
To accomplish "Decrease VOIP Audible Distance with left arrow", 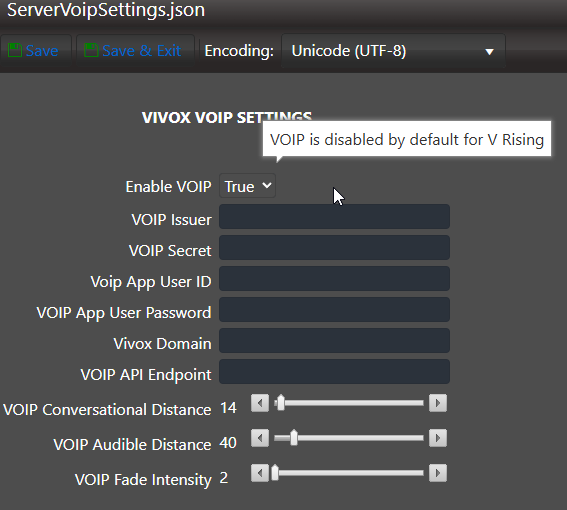I will 260,438.
